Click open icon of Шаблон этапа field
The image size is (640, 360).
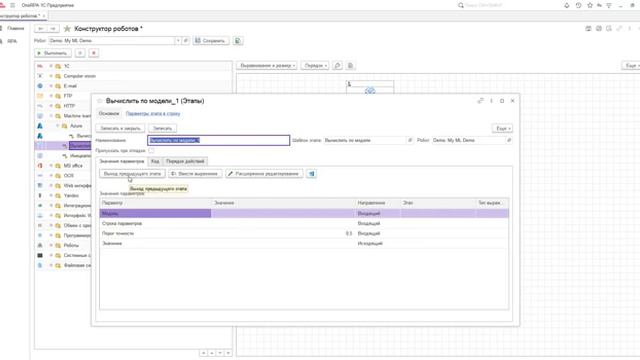(410, 140)
